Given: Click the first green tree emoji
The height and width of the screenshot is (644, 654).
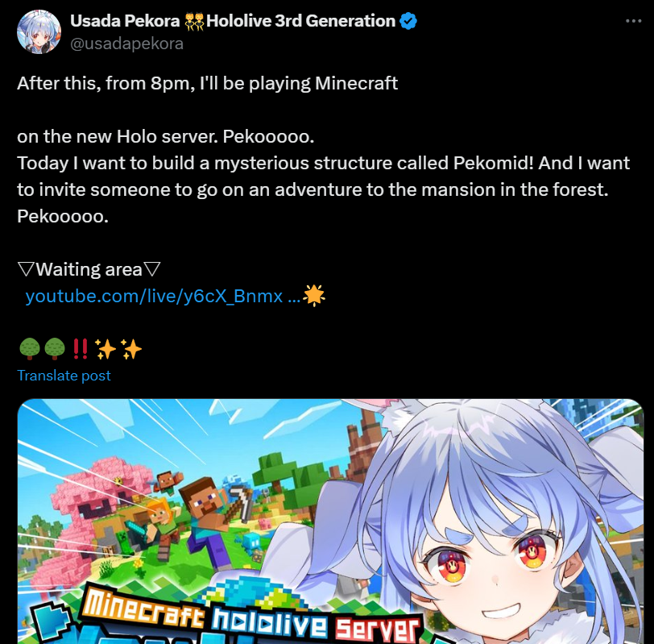Looking at the screenshot, I should click(x=30, y=349).
